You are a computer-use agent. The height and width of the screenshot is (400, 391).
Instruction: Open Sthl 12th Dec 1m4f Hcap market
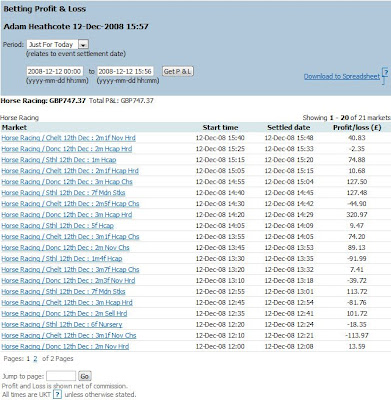(62, 259)
